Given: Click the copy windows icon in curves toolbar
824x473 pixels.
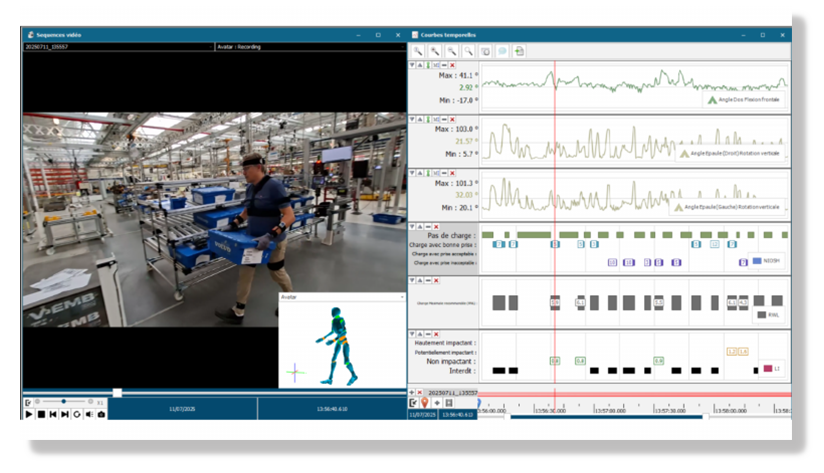Looking at the screenshot, I should 486,51.
